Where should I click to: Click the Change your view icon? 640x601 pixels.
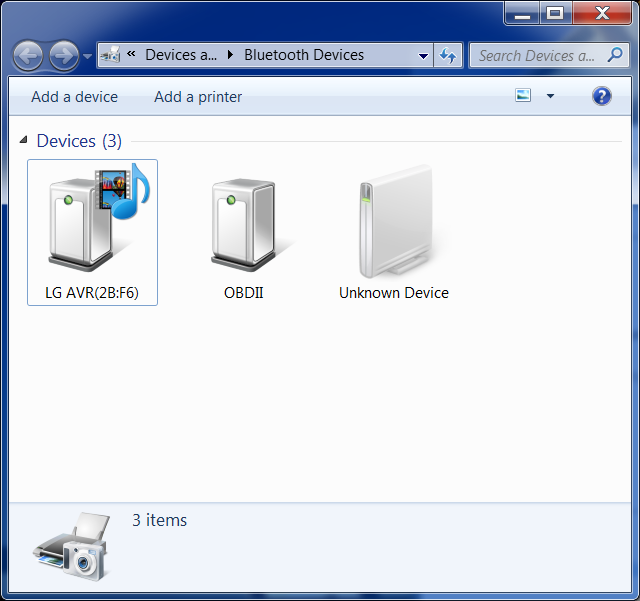click(523, 96)
